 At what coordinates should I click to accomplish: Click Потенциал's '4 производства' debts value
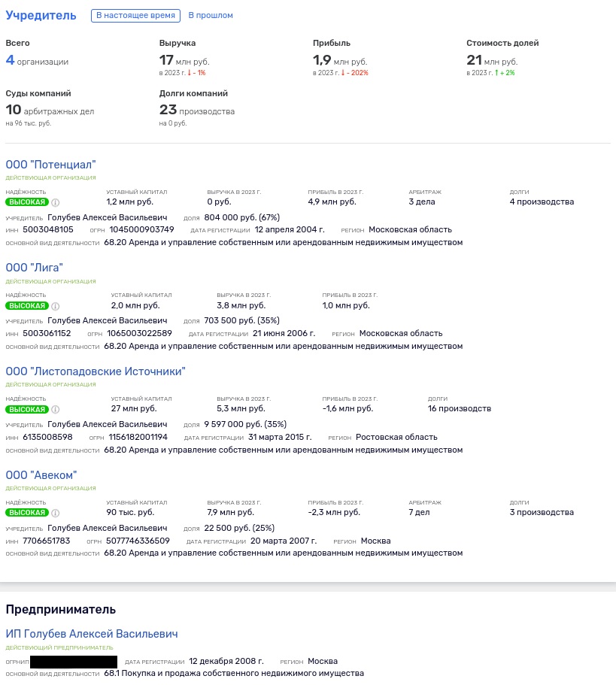[x=542, y=202]
